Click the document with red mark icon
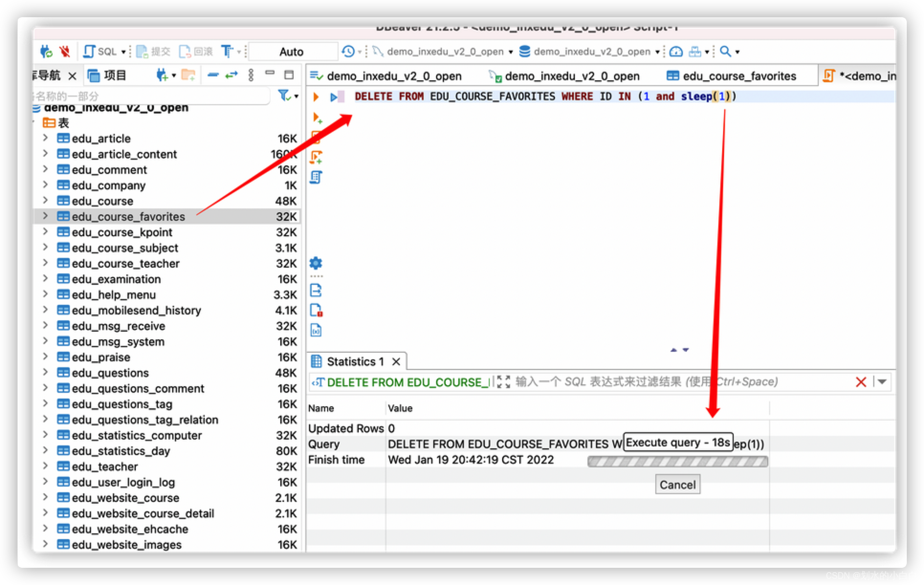 (x=316, y=310)
